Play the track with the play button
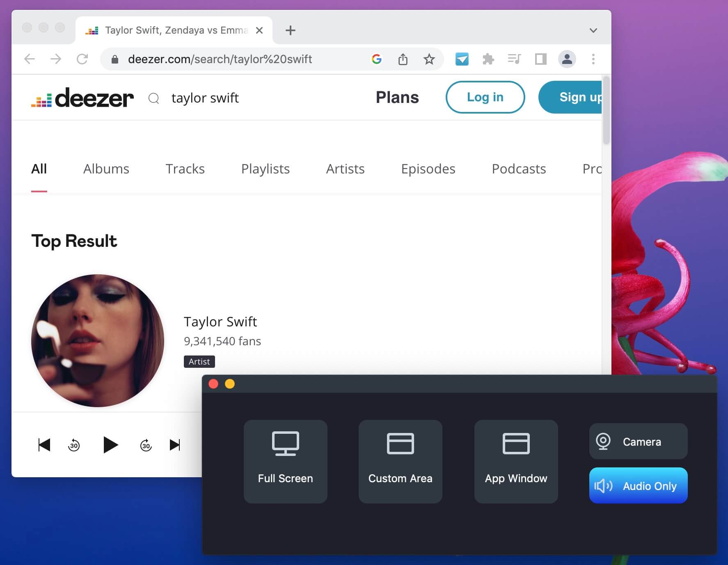This screenshot has width=728, height=565. coord(110,445)
